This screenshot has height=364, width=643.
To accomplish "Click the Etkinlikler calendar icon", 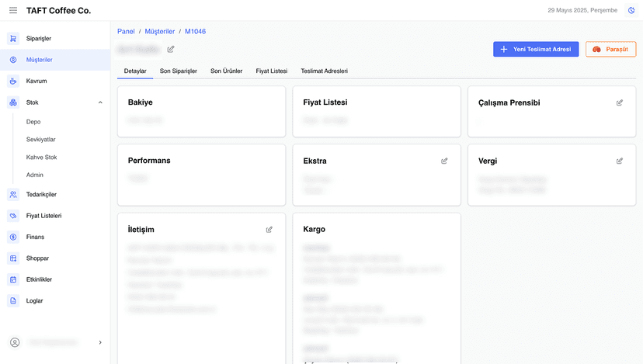I will 13,279.
